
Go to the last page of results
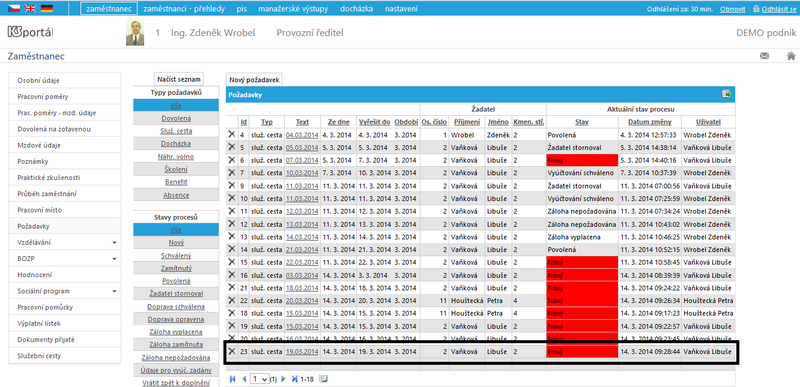(294, 379)
